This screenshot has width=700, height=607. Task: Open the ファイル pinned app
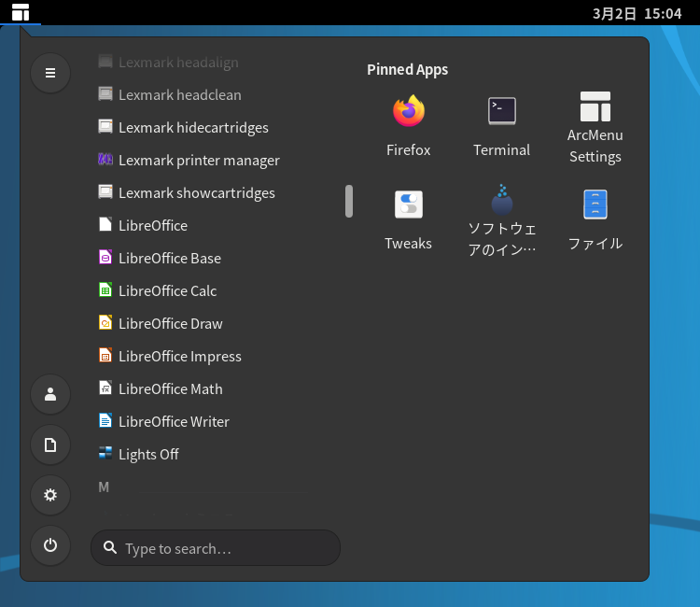point(595,219)
